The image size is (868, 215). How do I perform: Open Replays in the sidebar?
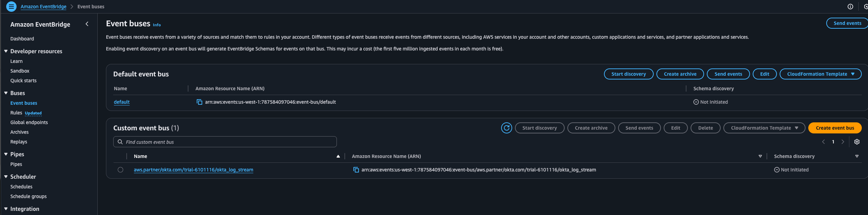(19, 142)
